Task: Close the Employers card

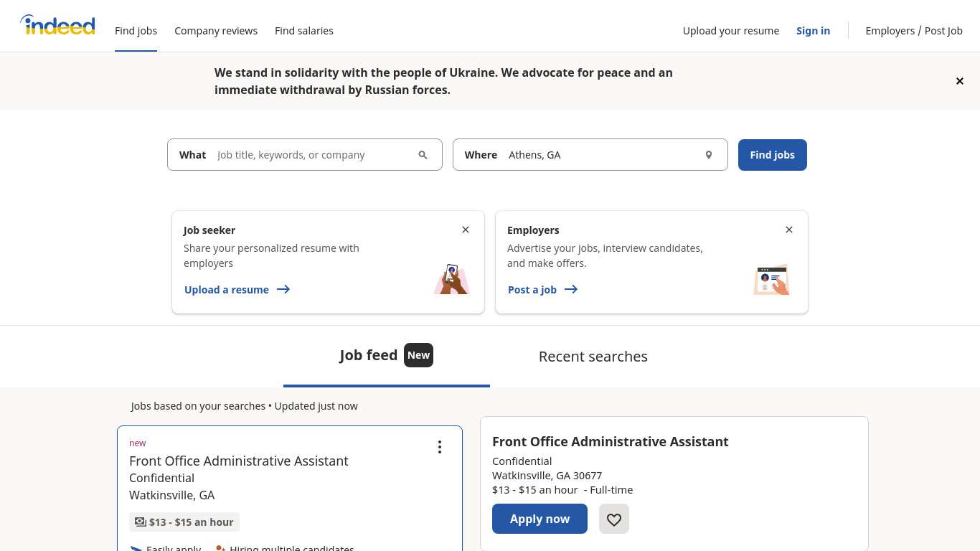Action: click(x=789, y=230)
